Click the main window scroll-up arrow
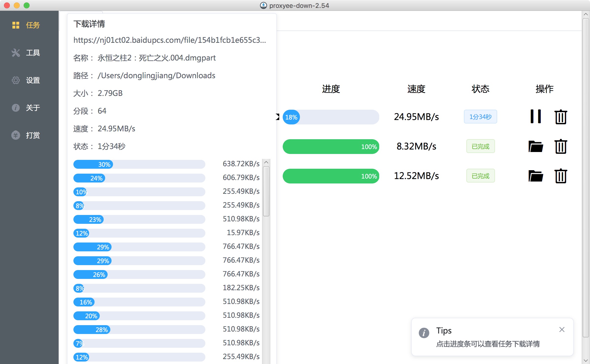 click(x=586, y=14)
